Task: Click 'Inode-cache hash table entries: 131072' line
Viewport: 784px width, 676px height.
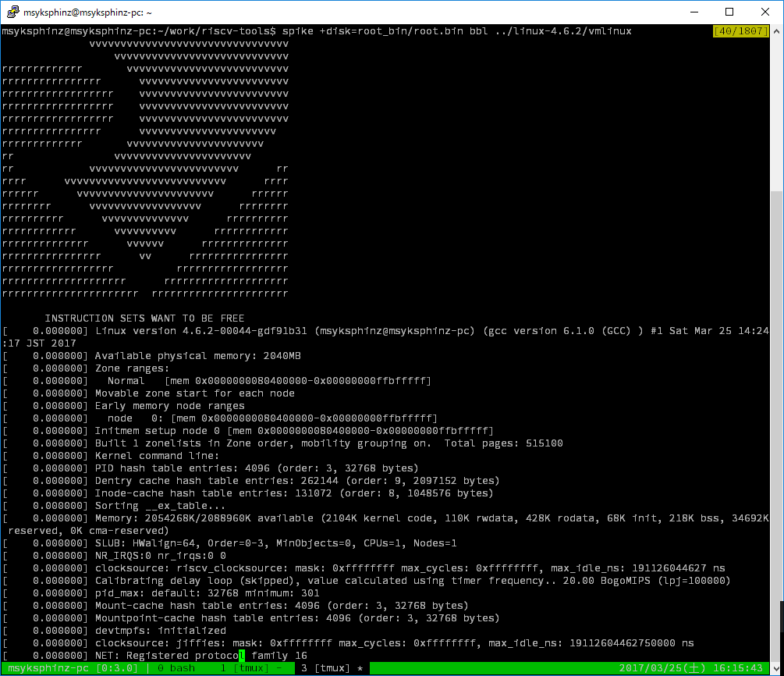Action: (x=248, y=493)
